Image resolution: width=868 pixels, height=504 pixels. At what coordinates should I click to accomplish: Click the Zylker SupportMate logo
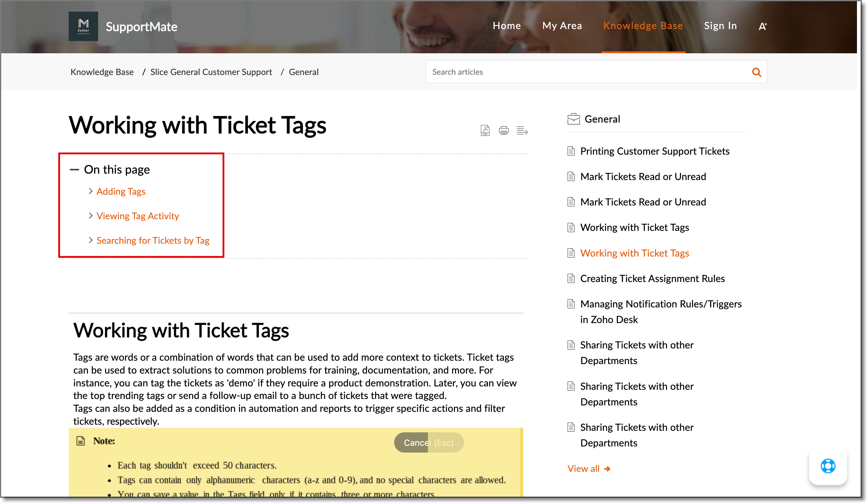(83, 27)
